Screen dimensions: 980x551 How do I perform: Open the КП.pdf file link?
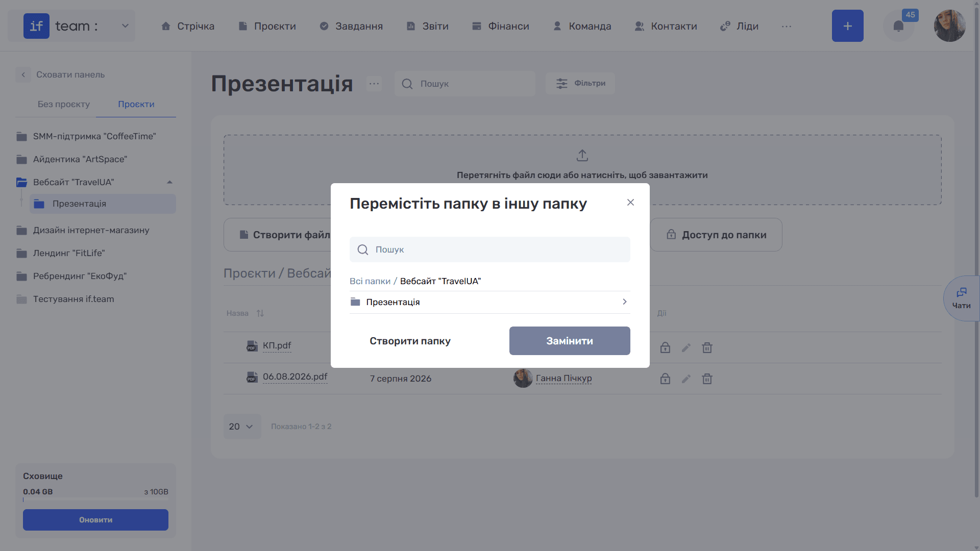click(277, 345)
